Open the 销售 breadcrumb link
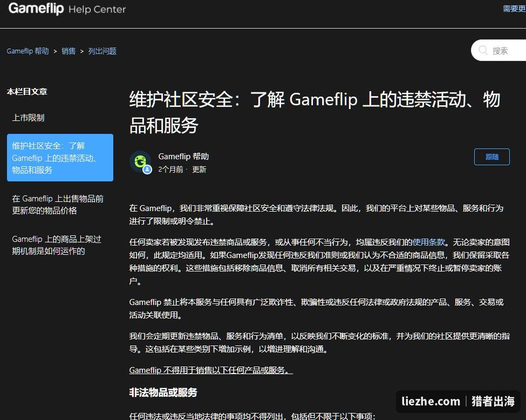The height and width of the screenshot is (420, 526). point(69,51)
